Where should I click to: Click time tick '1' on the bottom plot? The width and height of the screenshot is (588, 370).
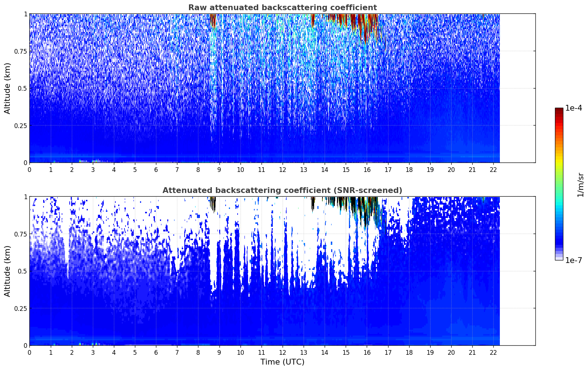(50, 352)
